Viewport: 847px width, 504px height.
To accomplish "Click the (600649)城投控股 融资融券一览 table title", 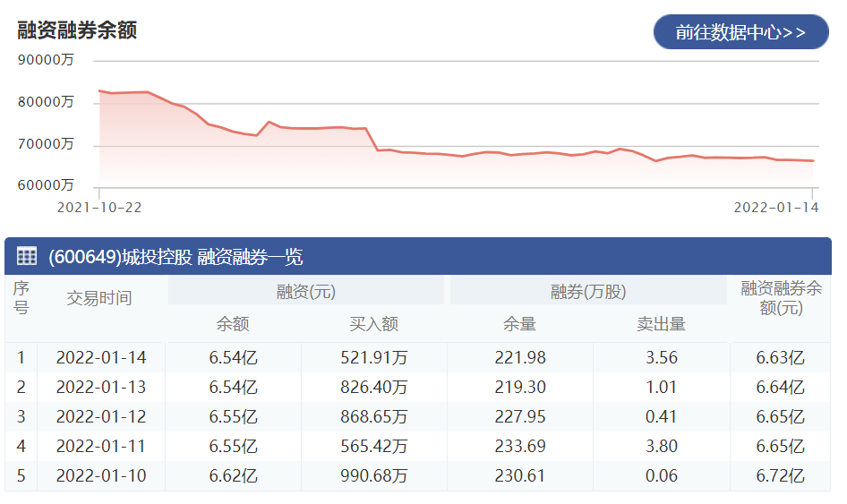I will point(175,257).
